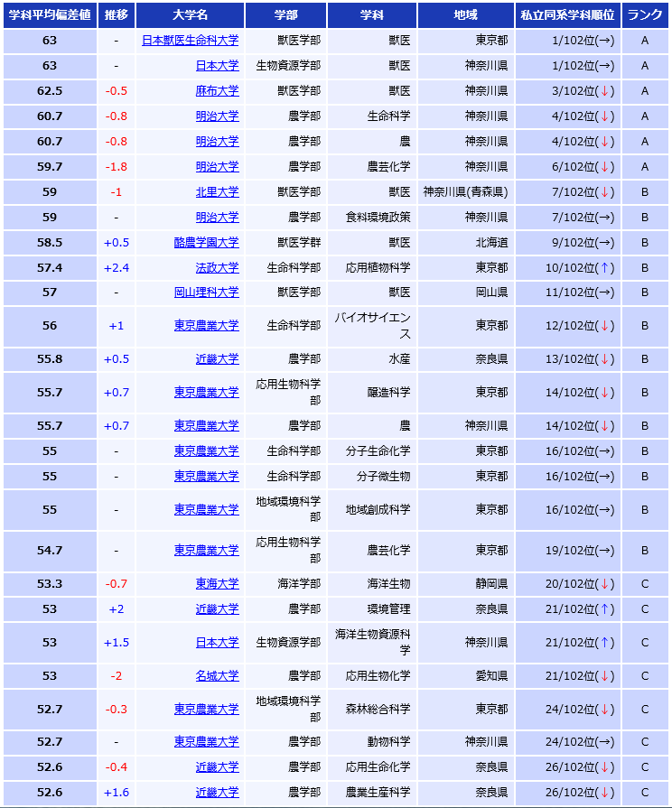This screenshot has height=808, width=672.
Task: Open 明治大学 link in the 生命科学 row
Action: (217, 116)
